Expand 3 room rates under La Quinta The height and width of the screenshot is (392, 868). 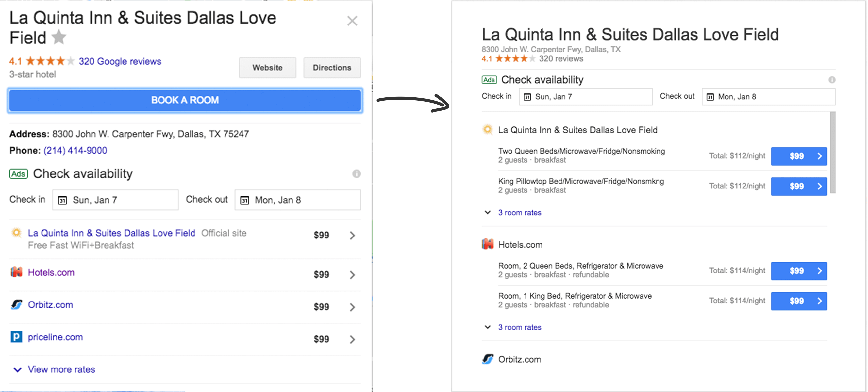520,213
